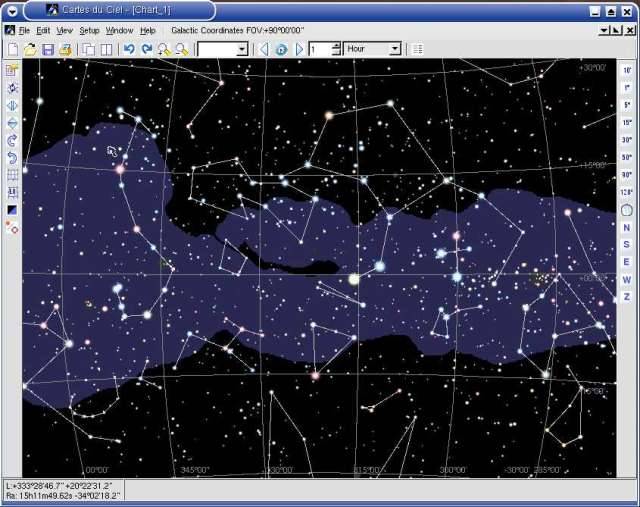Show the whole sky with circle icon
640x507 pixels.
pos(627,210)
